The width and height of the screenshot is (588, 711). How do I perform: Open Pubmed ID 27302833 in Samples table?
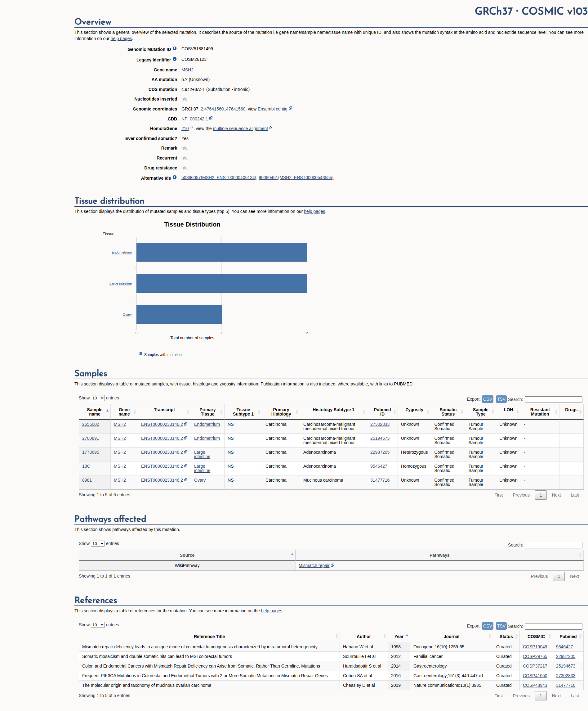380,424
